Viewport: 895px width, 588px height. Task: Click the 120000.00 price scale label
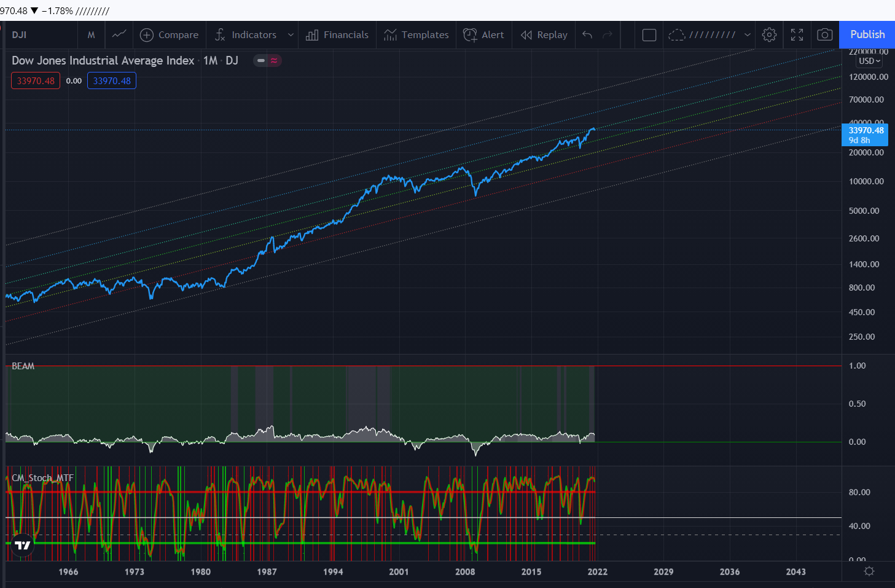pos(869,77)
